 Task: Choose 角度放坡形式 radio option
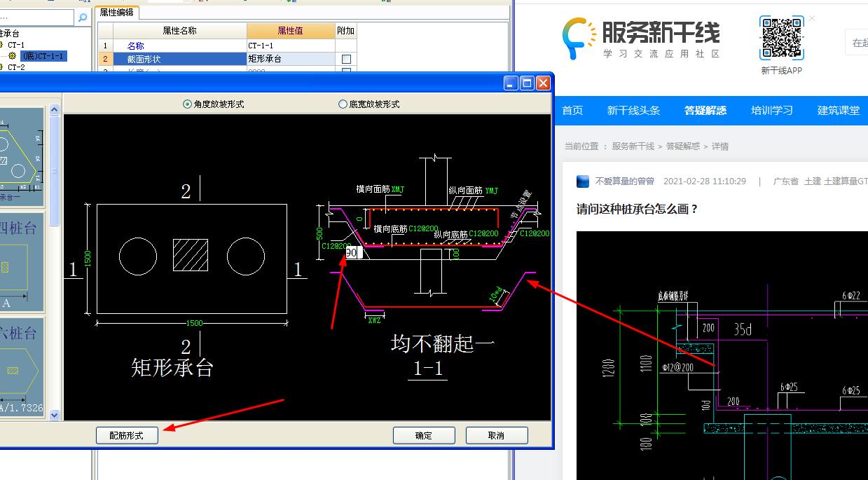[x=213, y=104]
